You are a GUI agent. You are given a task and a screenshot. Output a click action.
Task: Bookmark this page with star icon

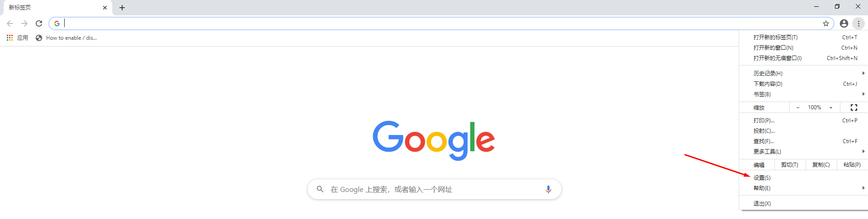click(826, 23)
